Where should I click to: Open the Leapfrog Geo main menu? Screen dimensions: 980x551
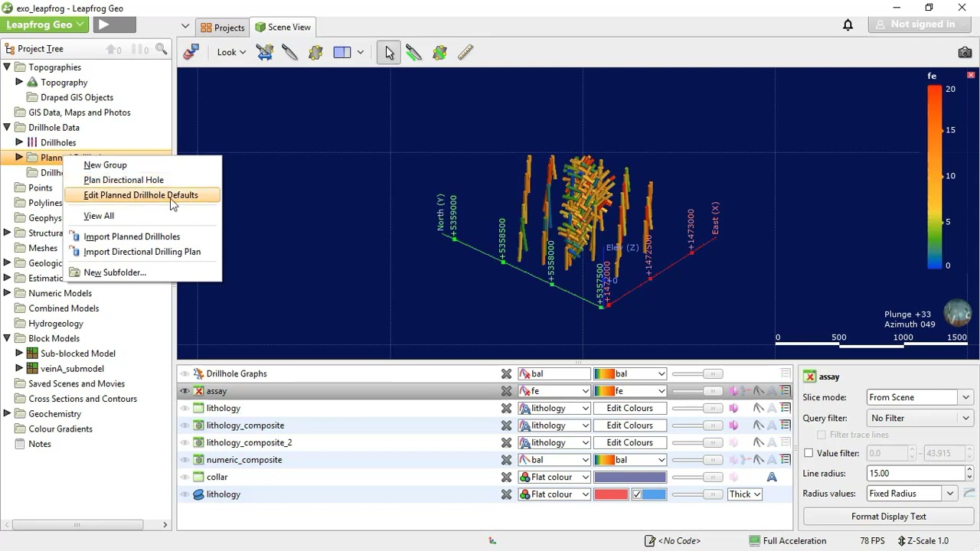click(45, 24)
